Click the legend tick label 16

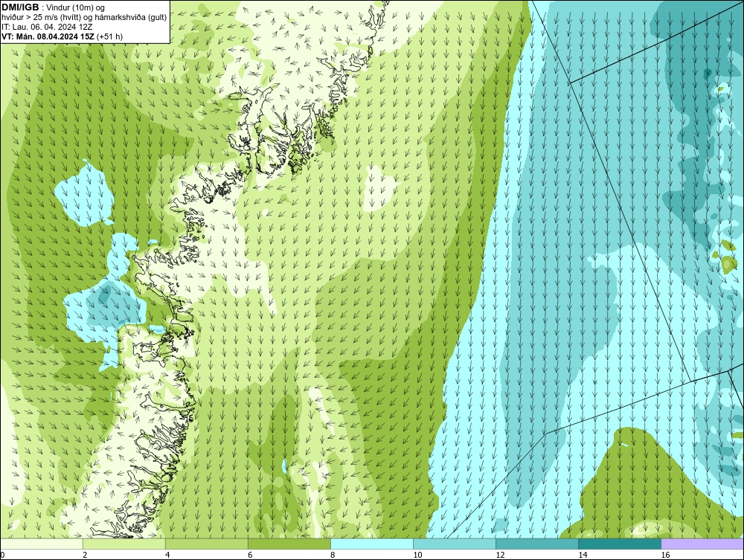[665, 555]
